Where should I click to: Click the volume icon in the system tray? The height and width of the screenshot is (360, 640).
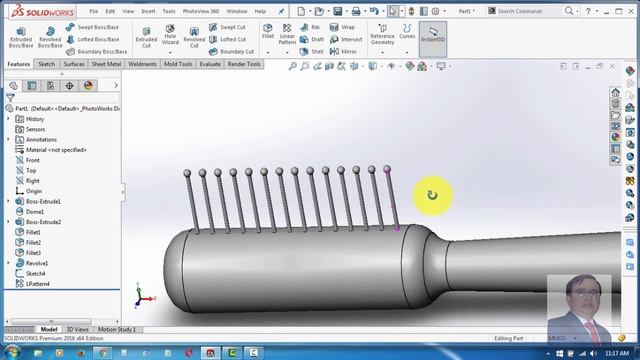(x=593, y=353)
